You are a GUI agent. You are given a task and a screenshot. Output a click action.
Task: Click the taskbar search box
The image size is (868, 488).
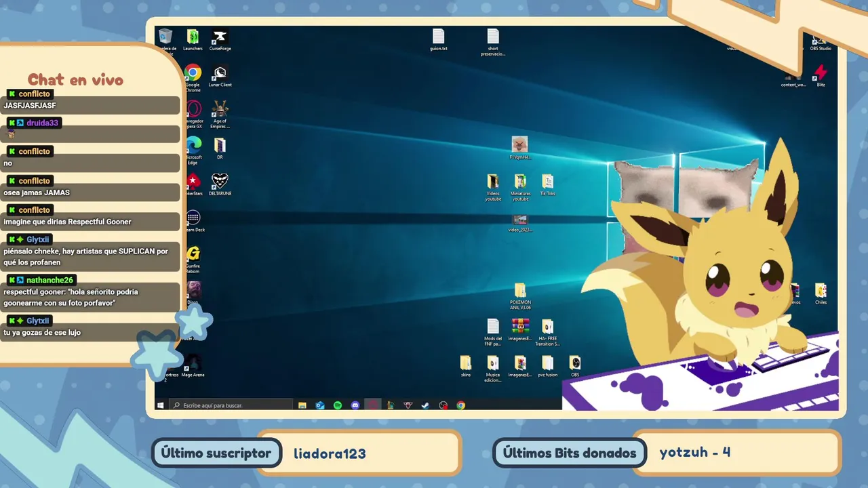pyautogui.click(x=231, y=405)
